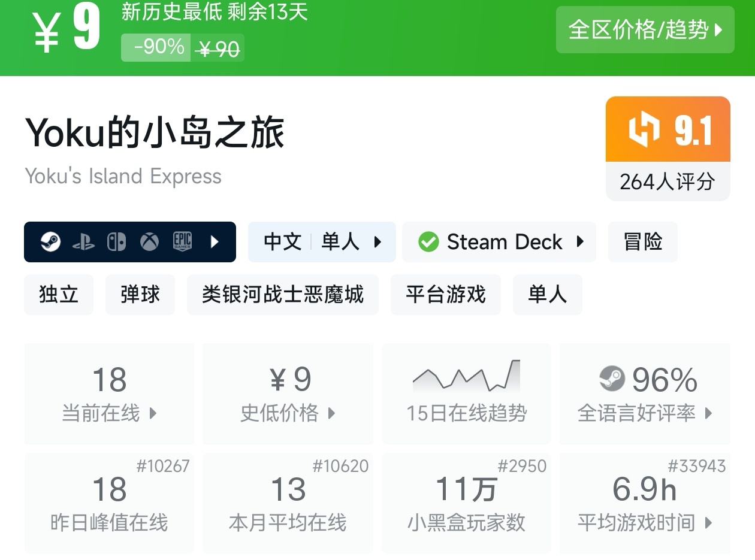This screenshot has width=755, height=560.
Task: Click the Epic Games platform icon
Action: (x=182, y=242)
